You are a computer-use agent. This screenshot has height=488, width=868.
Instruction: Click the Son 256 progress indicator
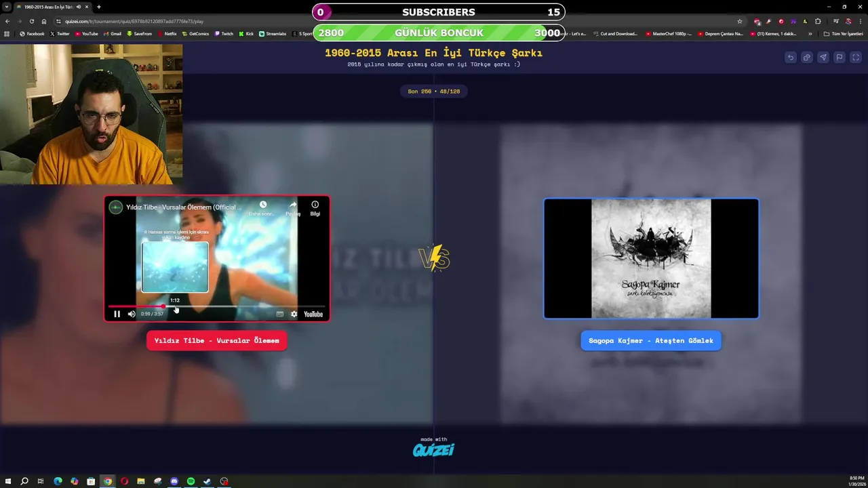coord(434,91)
